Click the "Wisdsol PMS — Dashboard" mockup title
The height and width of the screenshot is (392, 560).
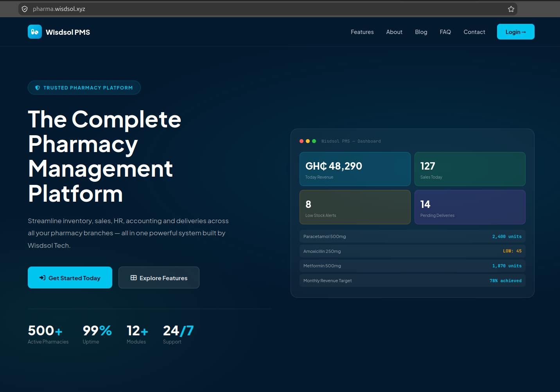(x=351, y=141)
